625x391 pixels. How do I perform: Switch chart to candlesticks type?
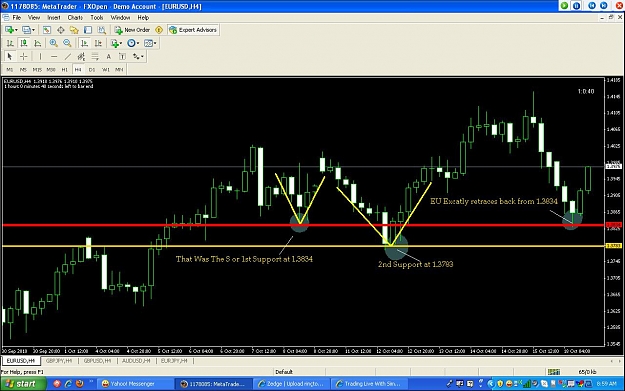[24, 43]
